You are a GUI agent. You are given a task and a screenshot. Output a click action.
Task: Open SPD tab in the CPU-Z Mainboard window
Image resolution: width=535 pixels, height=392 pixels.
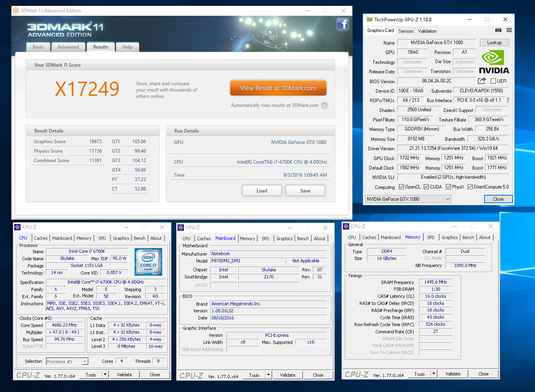pos(266,239)
